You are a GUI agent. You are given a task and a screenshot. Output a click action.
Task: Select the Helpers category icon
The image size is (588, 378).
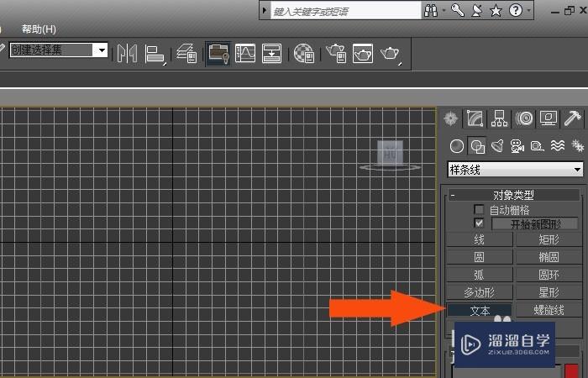click(x=537, y=146)
